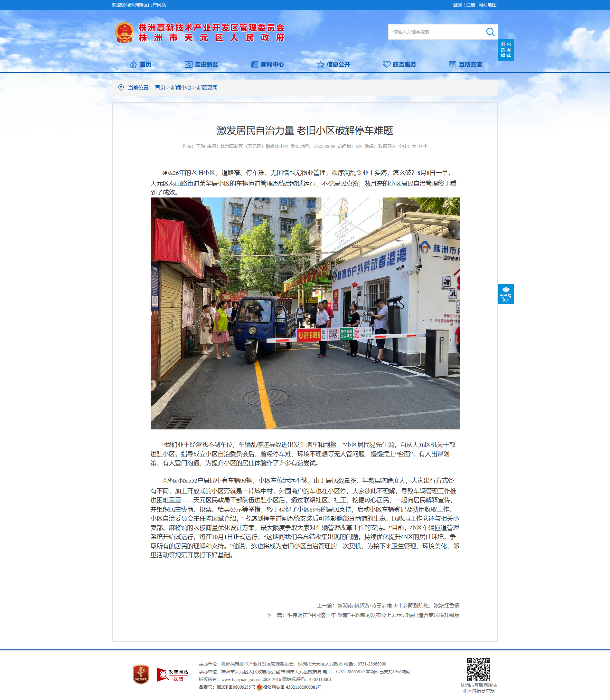Screen dimensions: 610x700
Task: Open the 首页 menu item
Action: 145,64
